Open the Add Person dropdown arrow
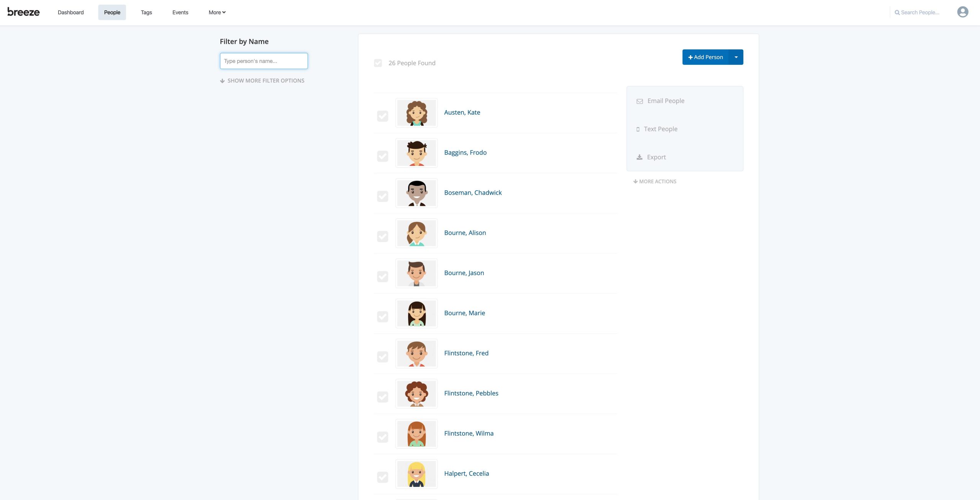Screen dimensions: 980x500 click(736, 57)
